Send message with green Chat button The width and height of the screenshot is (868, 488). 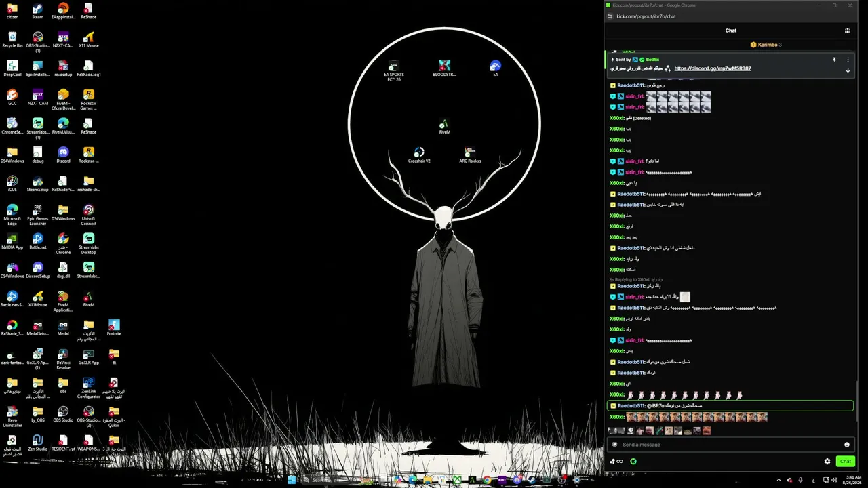point(845,462)
